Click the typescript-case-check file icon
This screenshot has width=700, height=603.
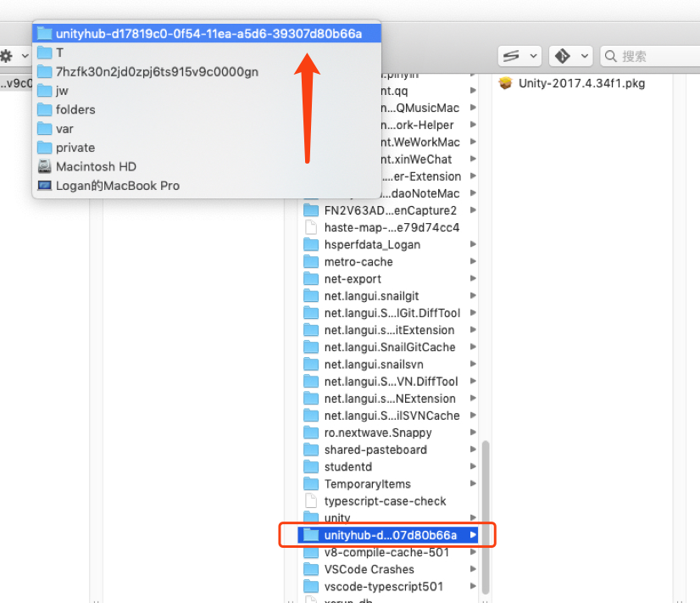pos(311,501)
